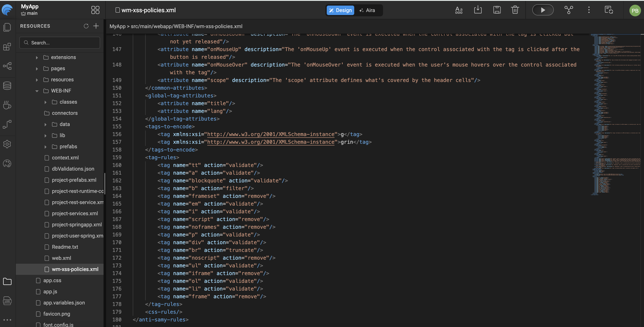Click the Delete trash icon
This screenshot has width=644, height=327.
tap(515, 10)
